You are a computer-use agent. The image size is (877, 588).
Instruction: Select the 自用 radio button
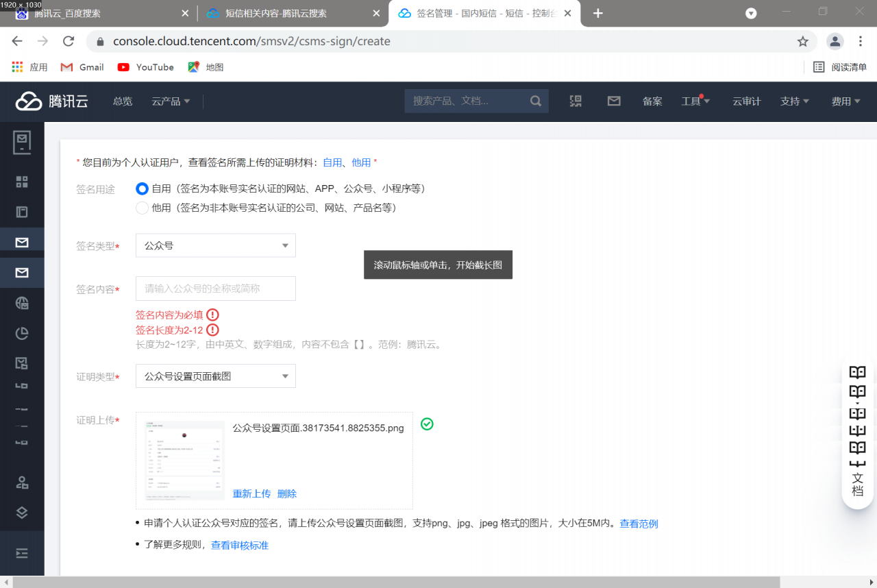[x=142, y=188]
